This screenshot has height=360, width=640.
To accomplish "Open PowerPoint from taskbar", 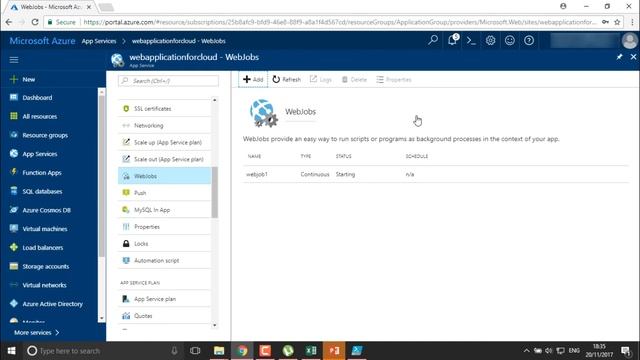I will pos(334,351).
